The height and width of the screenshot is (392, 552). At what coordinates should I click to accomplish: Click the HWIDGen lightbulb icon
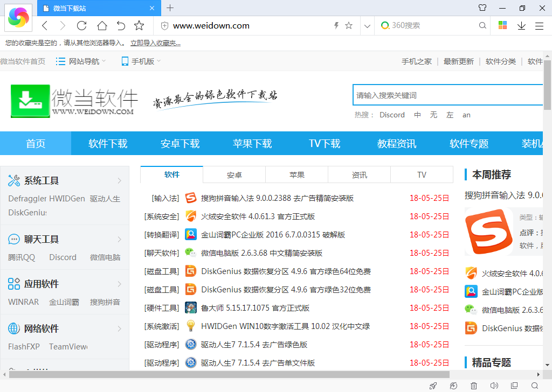pyautogui.click(x=191, y=326)
